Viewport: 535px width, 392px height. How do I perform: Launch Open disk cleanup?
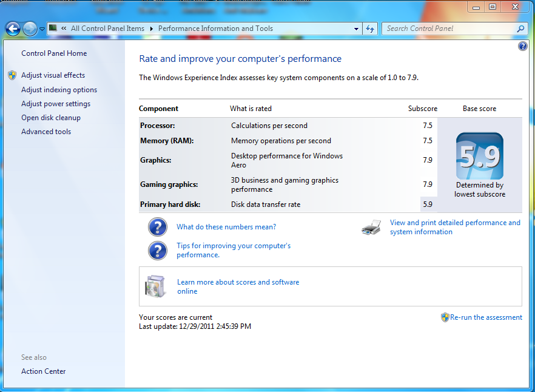pyautogui.click(x=51, y=118)
